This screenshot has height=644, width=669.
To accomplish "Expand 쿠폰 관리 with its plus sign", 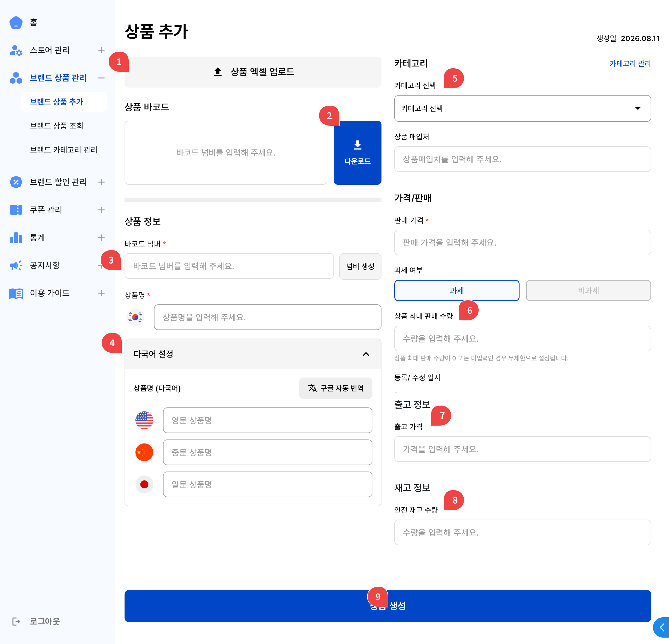I will point(101,210).
